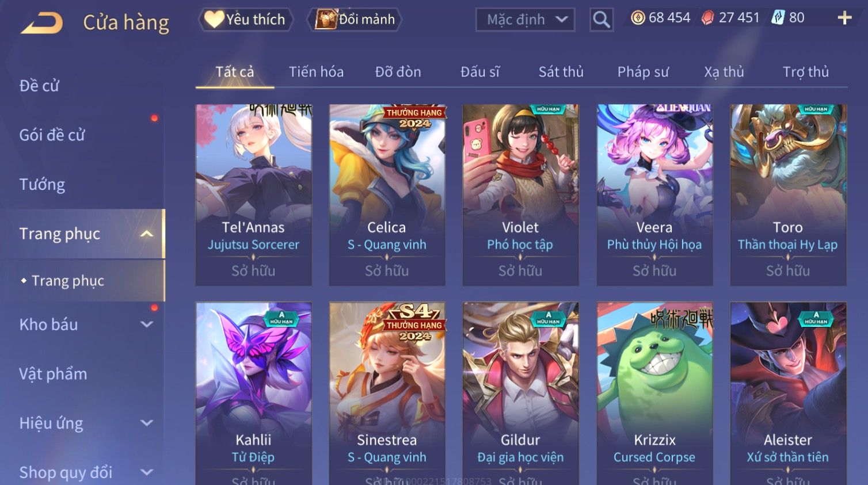
Task: Open Đổi mảnh fragment exchange
Action: 355,20
